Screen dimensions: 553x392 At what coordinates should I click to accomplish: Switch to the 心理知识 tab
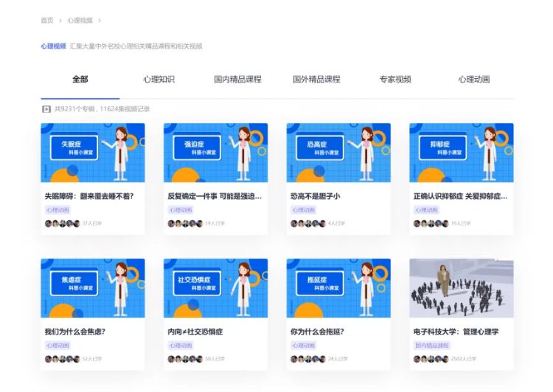(x=159, y=80)
